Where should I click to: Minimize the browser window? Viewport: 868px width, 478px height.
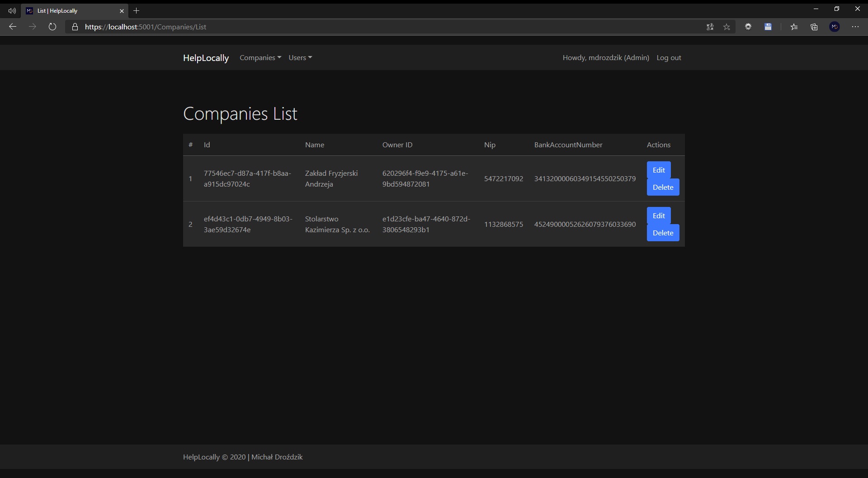816,9
